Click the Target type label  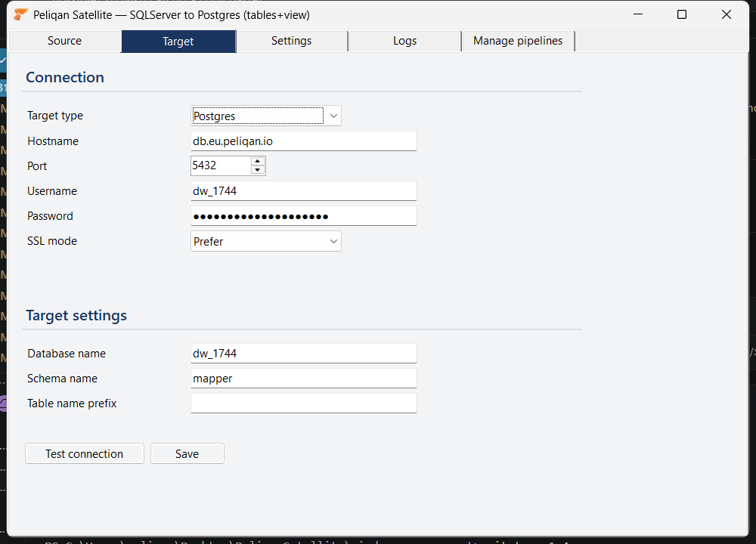coord(55,116)
